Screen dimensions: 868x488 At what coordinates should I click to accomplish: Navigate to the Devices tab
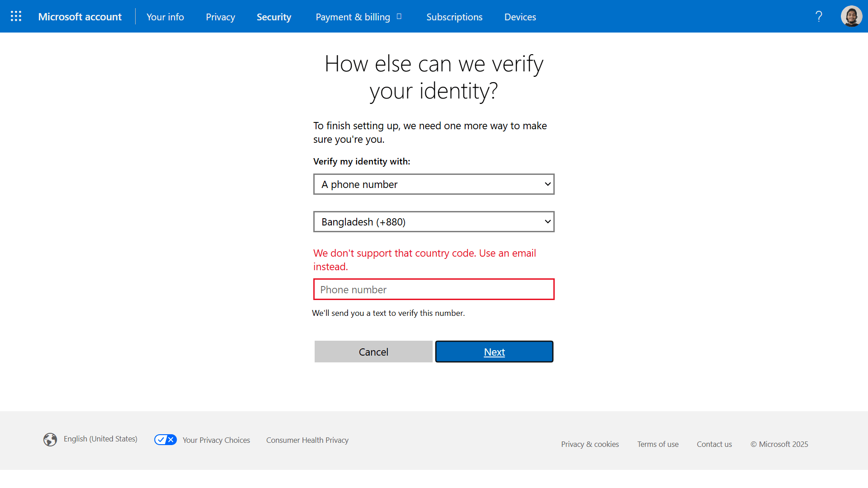tap(520, 17)
